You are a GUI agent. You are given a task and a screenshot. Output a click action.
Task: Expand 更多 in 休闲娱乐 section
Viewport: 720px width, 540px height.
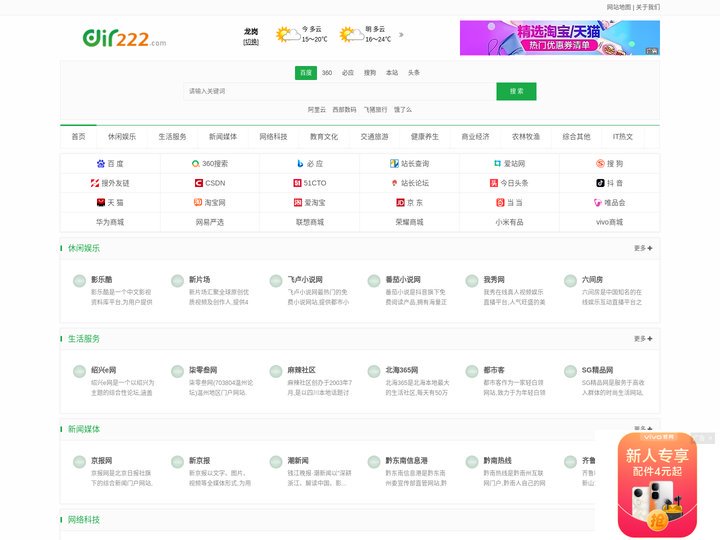643,248
